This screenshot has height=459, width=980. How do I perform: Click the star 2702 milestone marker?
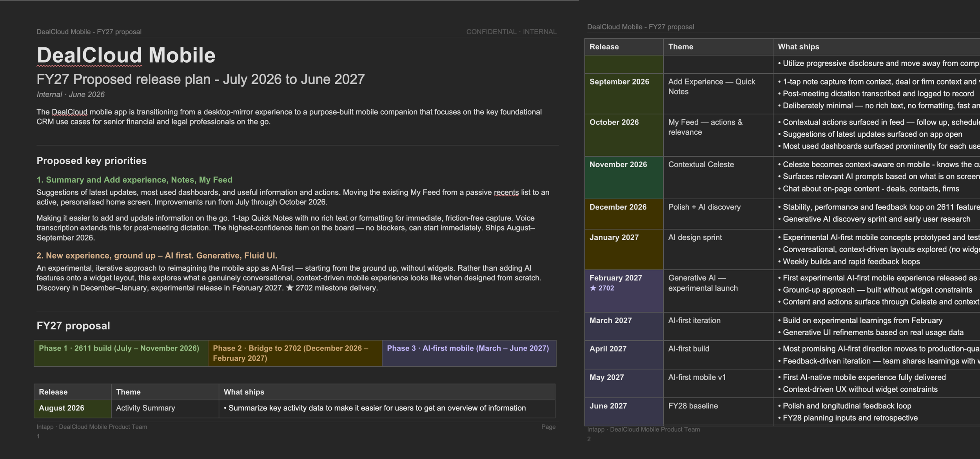[602, 288]
